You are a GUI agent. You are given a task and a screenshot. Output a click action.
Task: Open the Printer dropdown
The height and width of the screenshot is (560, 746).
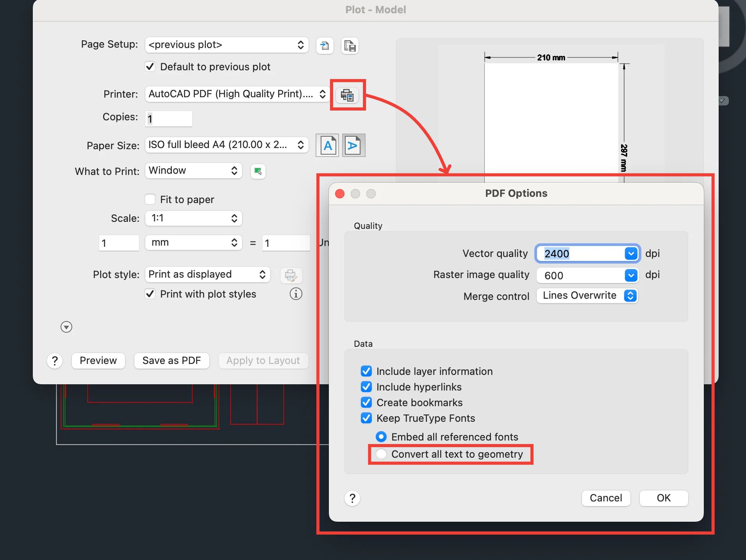point(237,94)
